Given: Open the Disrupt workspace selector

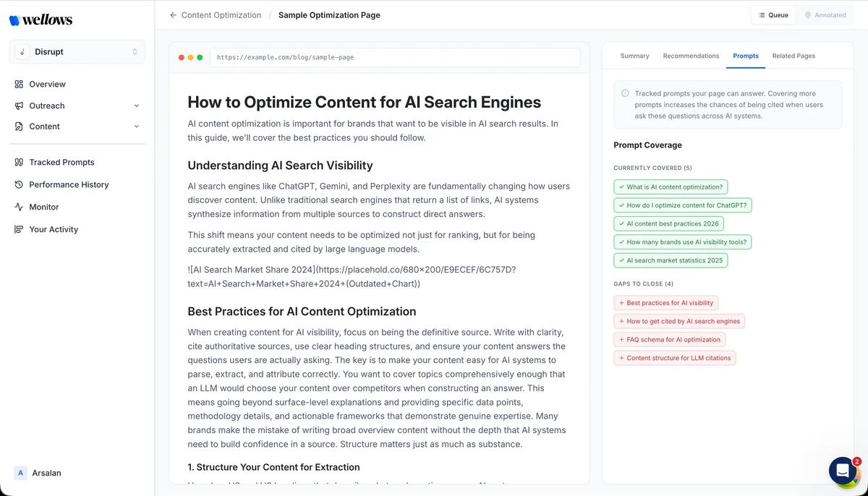Looking at the screenshot, I should (x=77, y=52).
